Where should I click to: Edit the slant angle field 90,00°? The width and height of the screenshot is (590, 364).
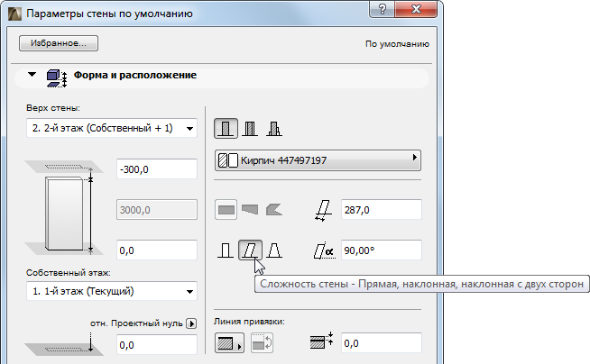tap(382, 250)
